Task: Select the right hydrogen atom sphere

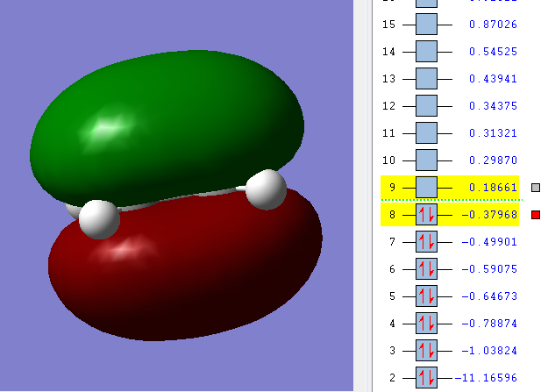Action: tap(267, 189)
